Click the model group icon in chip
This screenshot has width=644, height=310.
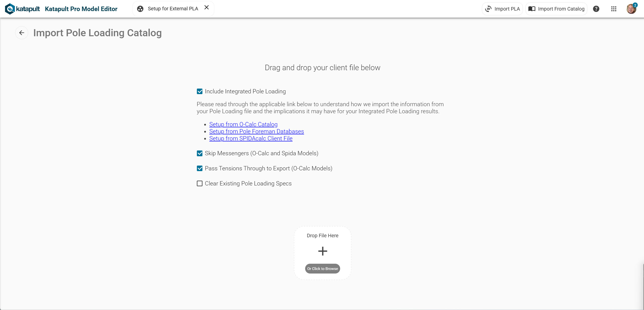click(140, 9)
